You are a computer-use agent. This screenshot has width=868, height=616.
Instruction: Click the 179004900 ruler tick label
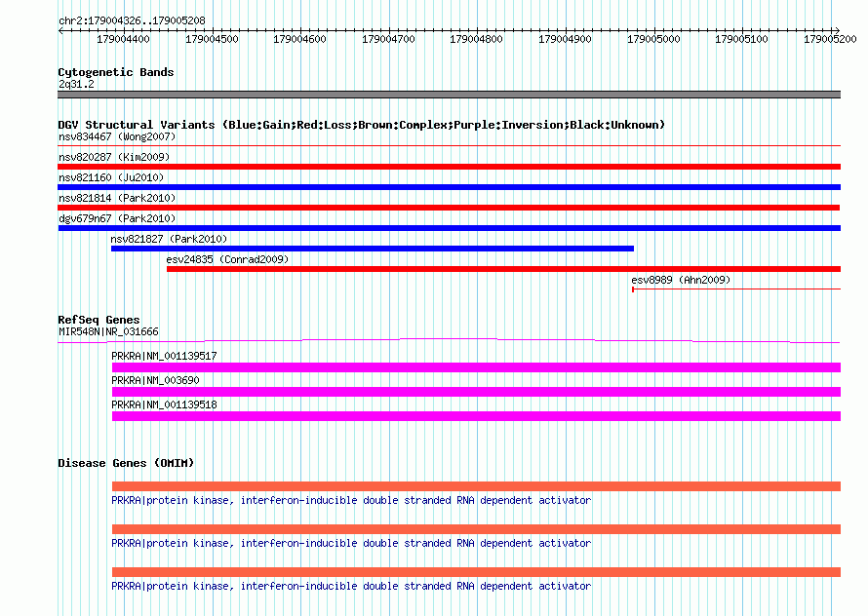pyautogui.click(x=566, y=39)
